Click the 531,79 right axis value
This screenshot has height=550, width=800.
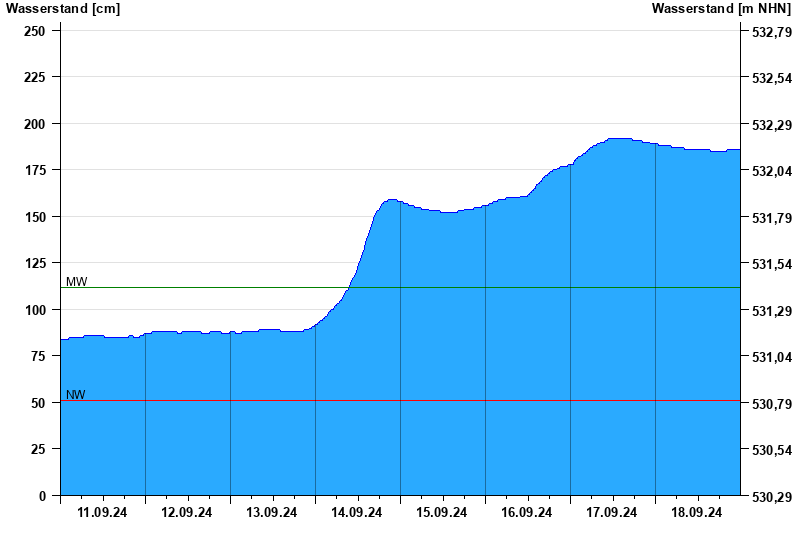pyautogui.click(x=772, y=218)
